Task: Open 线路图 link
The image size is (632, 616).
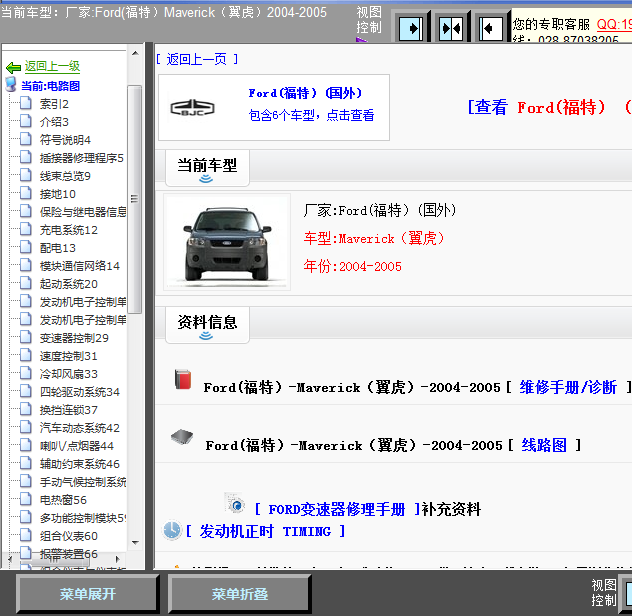Action: coord(544,445)
